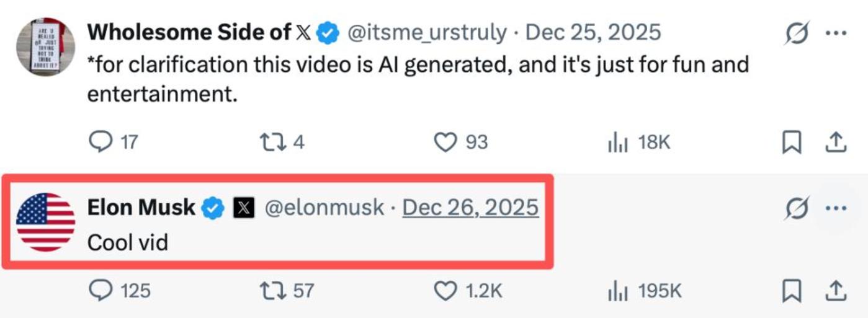
Task: Repost the AI generated clarification post
Action: 273,143
